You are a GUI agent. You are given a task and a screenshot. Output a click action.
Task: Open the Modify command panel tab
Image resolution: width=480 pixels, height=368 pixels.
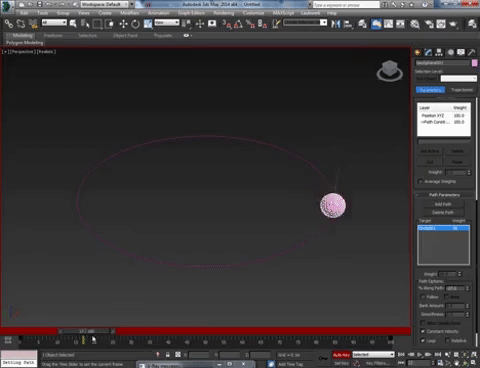pyautogui.click(x=428, y=52)
